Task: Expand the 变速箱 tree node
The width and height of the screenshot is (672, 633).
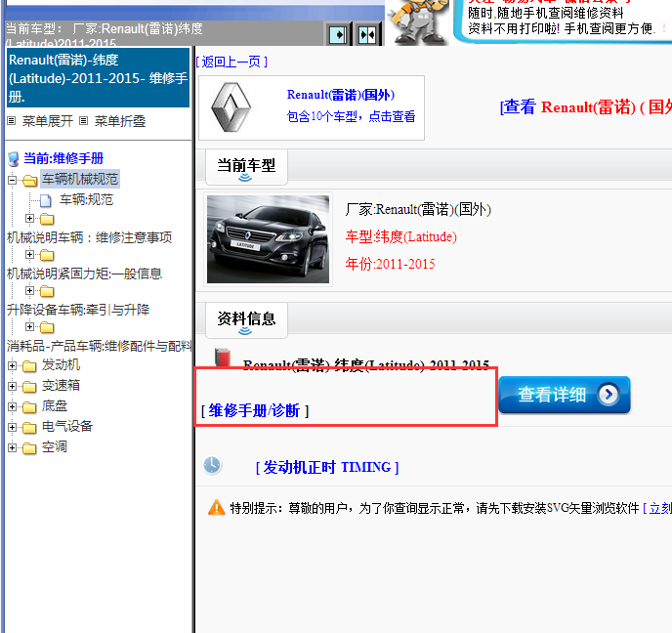Action: click(12, 387)
